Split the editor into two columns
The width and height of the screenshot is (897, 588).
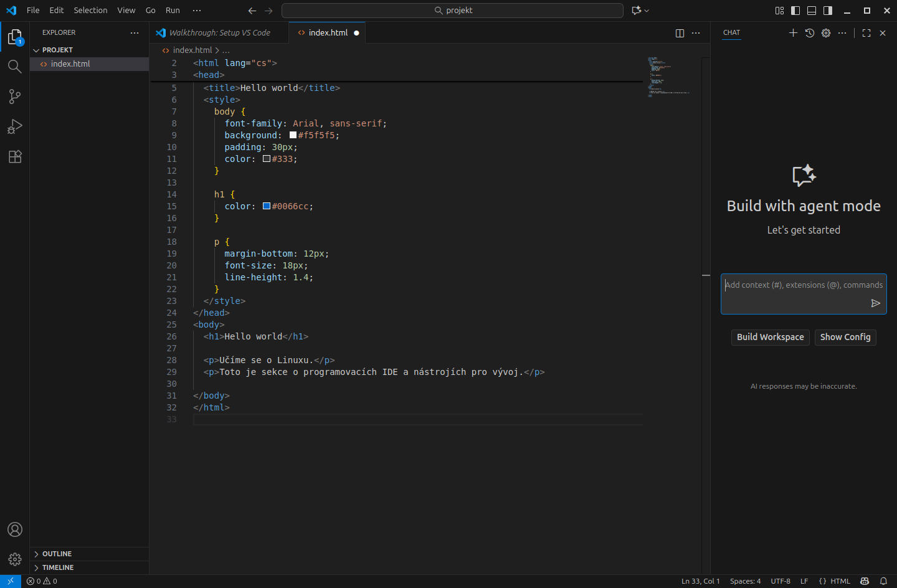[x=679, y=33]
